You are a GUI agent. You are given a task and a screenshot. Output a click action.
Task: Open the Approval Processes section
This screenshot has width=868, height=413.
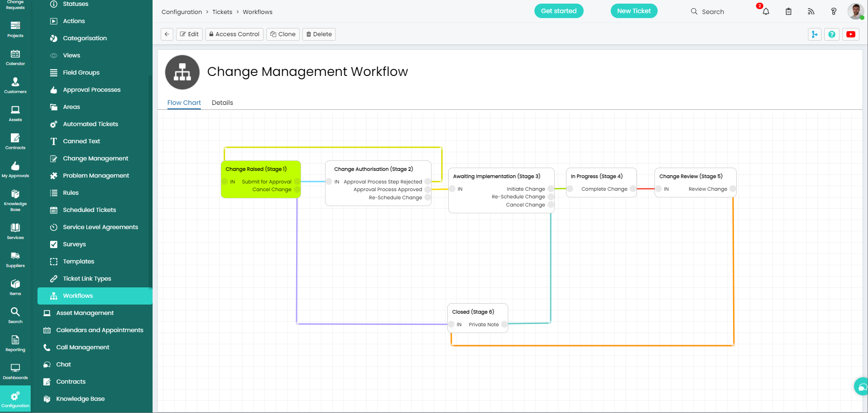(92, 89)
